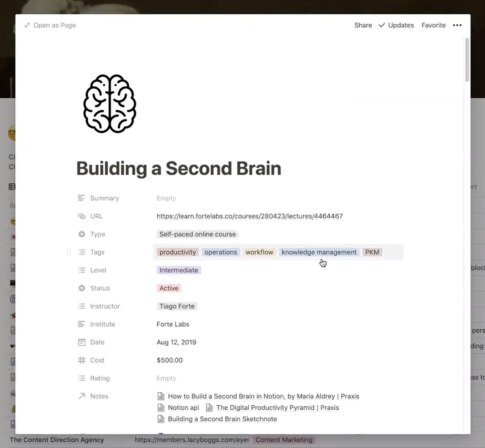Click page icon next to Notion api
The image size is (485, 448).
161,408
